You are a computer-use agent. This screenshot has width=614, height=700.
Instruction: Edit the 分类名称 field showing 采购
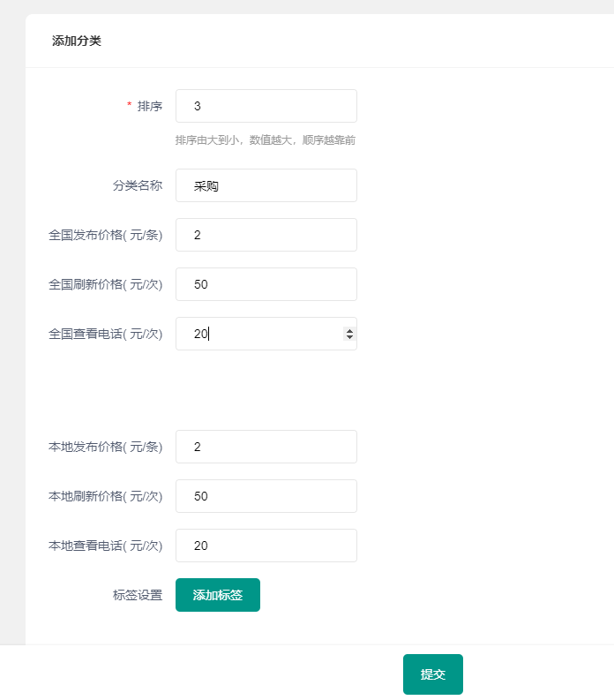[266, 185]
